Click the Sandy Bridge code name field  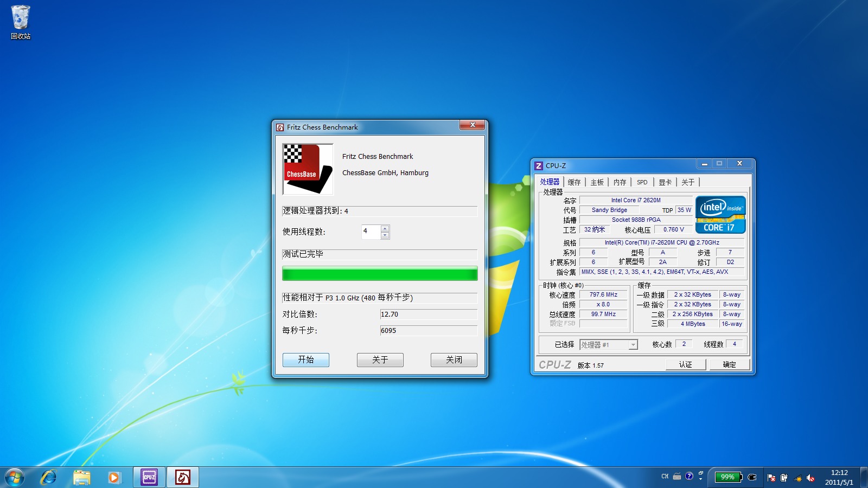(x=609, y=210)
